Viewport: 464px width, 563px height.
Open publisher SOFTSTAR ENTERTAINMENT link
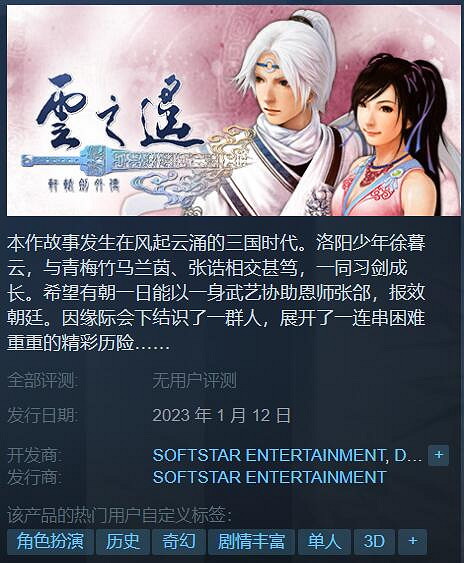(x=269, y=477)
